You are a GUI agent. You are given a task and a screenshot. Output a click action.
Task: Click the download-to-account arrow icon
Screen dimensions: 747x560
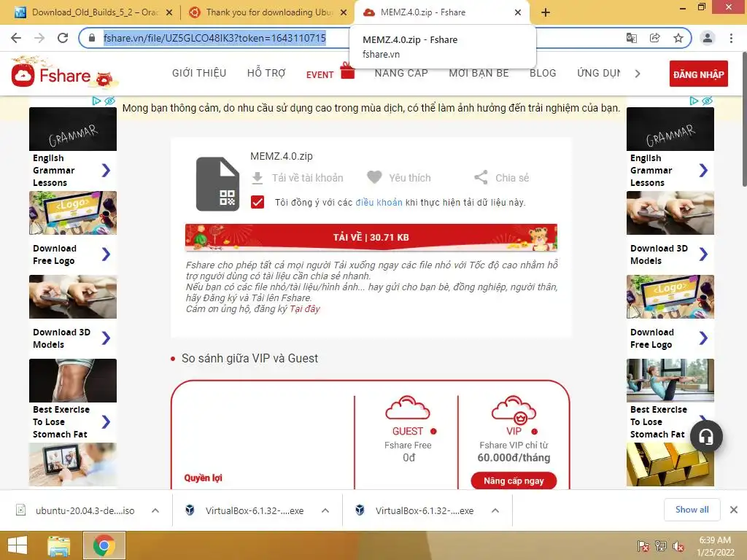click(258, 178)
